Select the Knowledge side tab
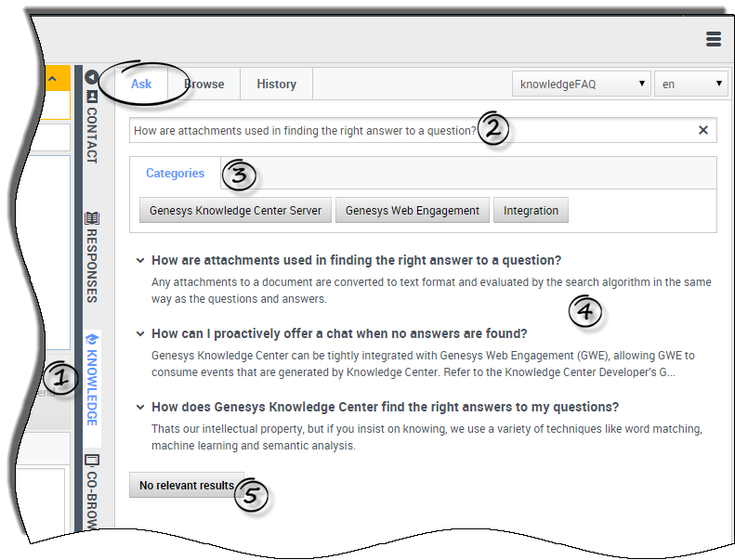Screen dimensions: 735x560 [91, 380]
